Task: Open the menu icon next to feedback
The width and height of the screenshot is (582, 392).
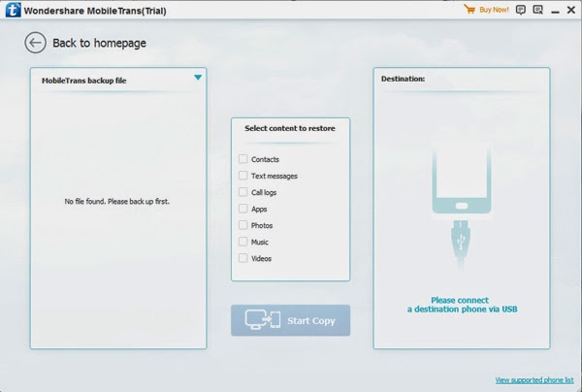Action: click(537, 10)
